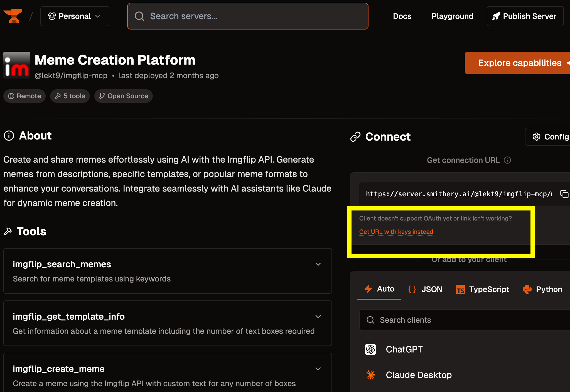Click the ChatGPT logo icon
Viewport: 570px width, 392px height.
370,349
